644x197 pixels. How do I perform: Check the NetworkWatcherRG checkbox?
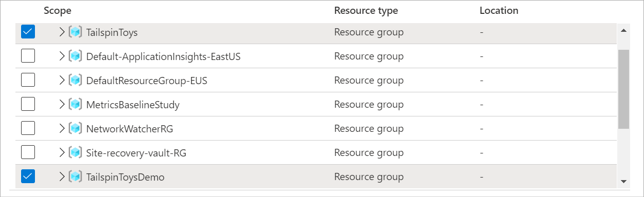point(28,128)
